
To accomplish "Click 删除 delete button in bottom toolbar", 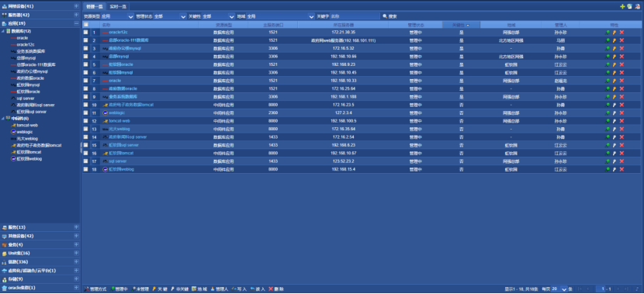I will click(276, 289).
